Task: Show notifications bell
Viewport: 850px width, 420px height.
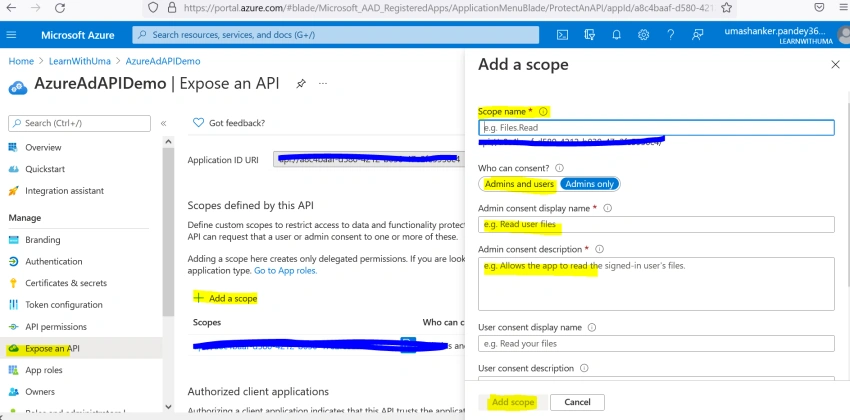Action: 616,35
